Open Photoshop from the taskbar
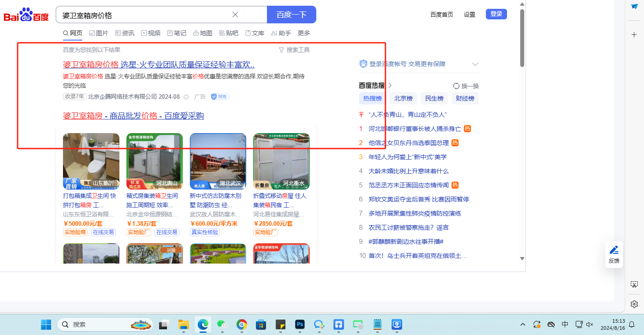Image resolution: width=644 pixels, height=335 pixels. (300, 325)
